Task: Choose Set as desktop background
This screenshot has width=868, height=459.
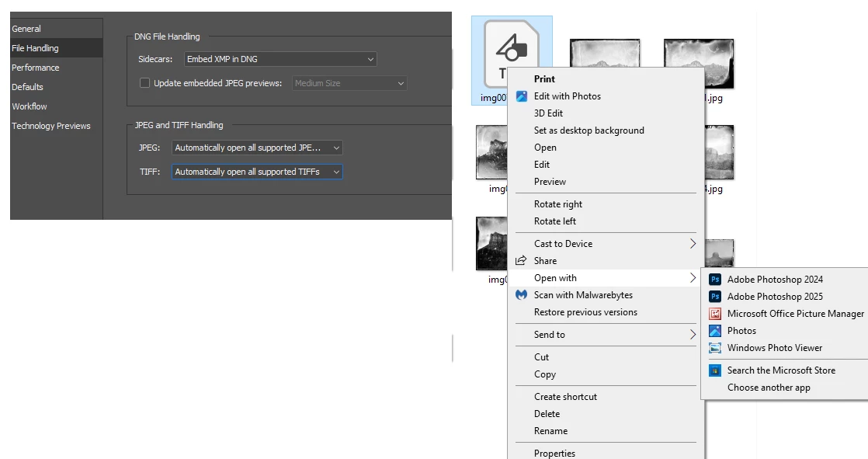Action: coord(606,130)
